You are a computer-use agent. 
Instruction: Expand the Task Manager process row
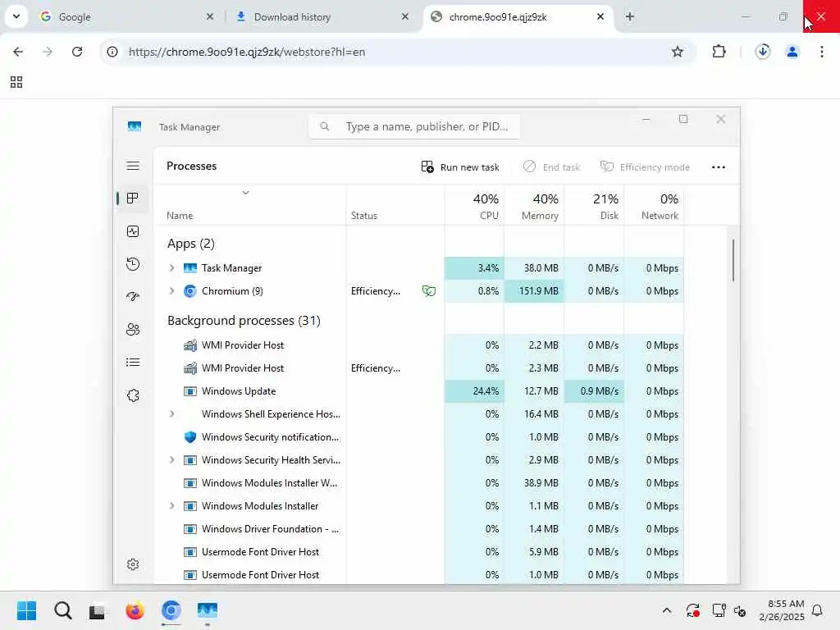tap(172, 268)
